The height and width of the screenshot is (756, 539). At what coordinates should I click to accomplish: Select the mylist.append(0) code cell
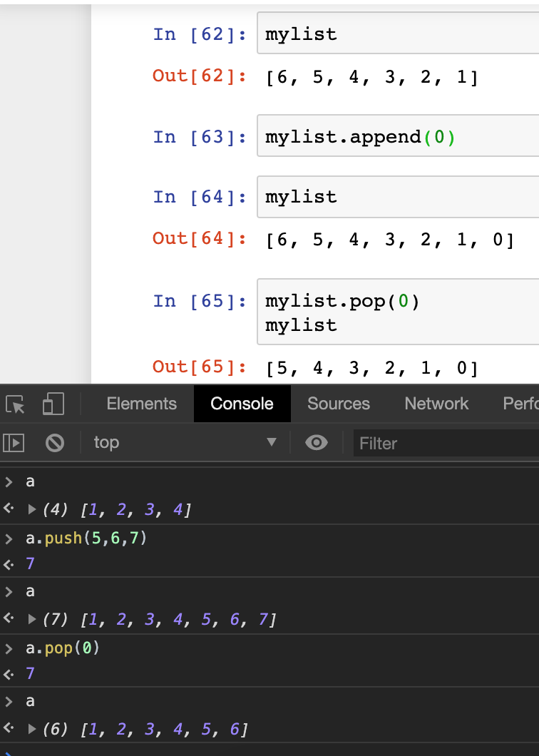[398, 136]
